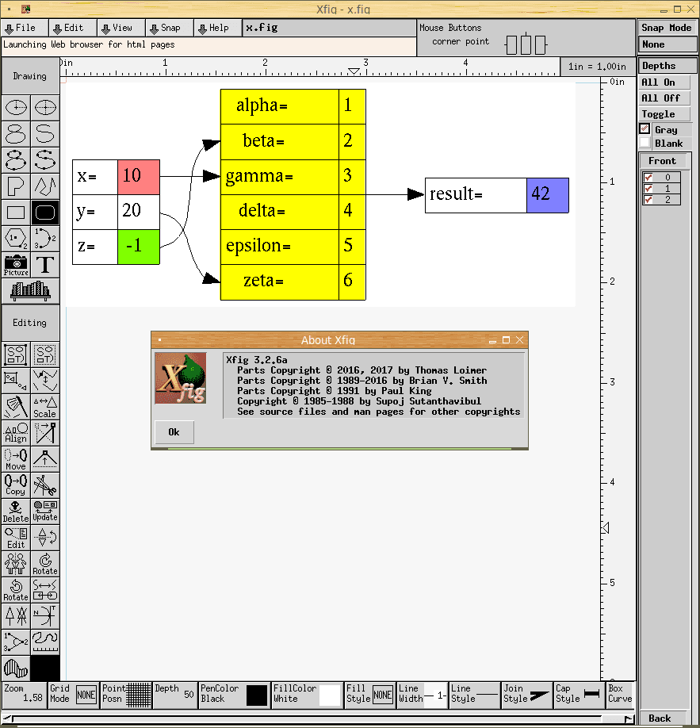Click the Zoom 1.58 setting button
Viewport: 700px width, 728px height.
click(24, 695)
